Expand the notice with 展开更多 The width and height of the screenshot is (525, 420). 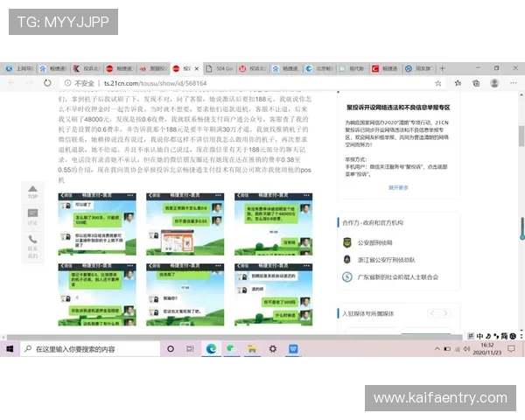(x=398, y=187)
